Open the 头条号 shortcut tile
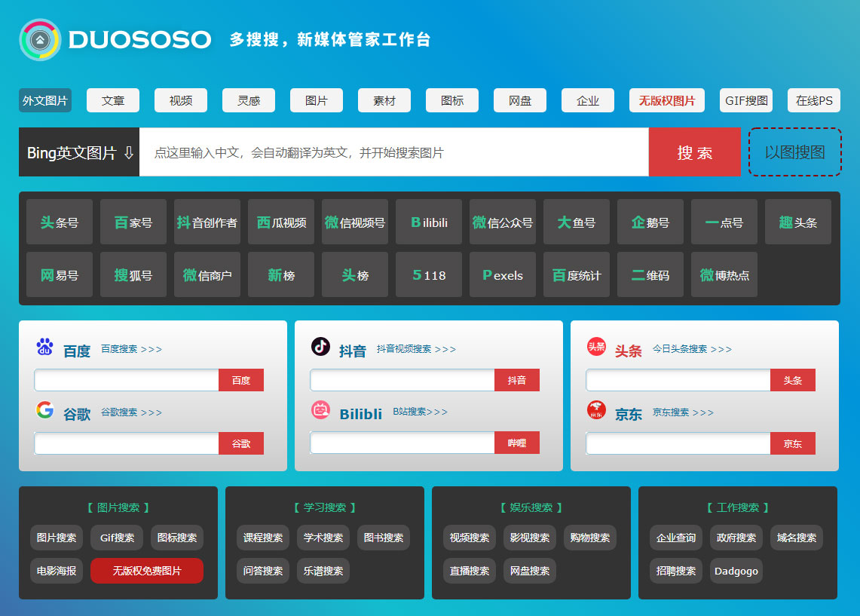Viewport: 860px width, 616px height. (x=60, y=222)
